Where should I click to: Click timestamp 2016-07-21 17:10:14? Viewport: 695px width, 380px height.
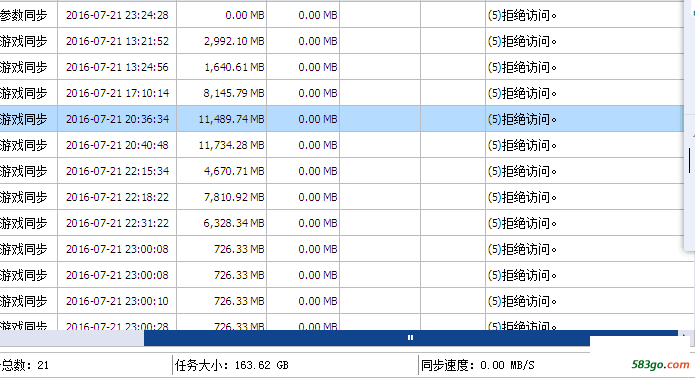[117, 93]
